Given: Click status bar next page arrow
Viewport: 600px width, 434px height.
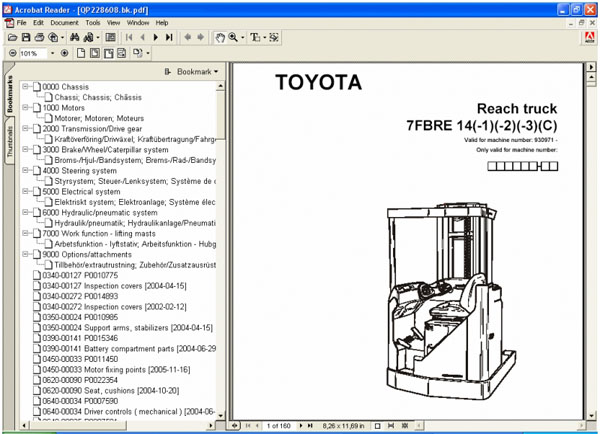Looking at the screenshot, I should tap(301, 426).
